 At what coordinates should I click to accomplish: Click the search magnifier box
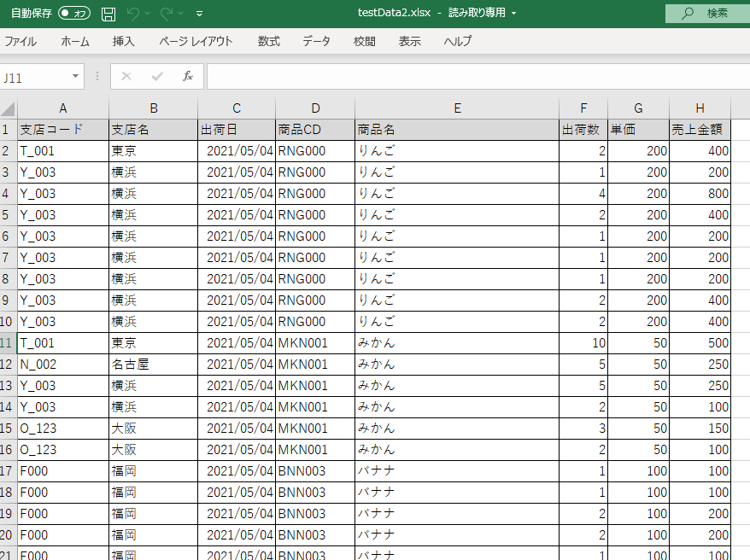point(706,14)
